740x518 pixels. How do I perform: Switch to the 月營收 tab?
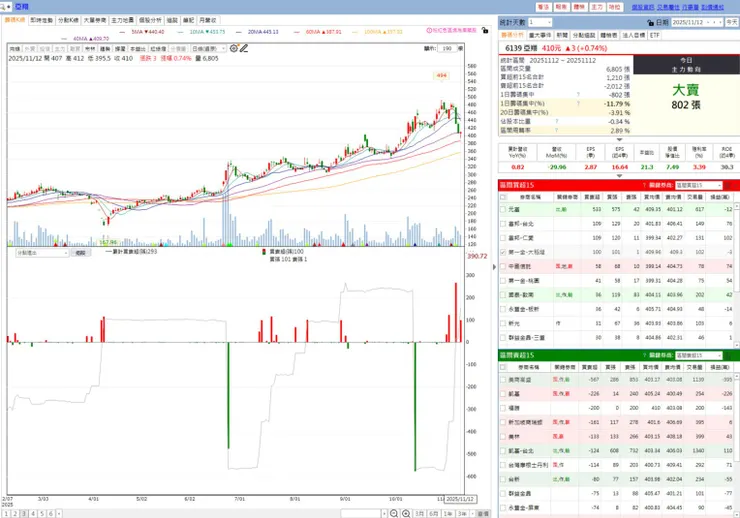207,20
